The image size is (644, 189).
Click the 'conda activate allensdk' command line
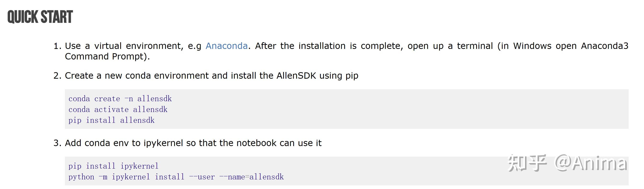tap(118, 109)
